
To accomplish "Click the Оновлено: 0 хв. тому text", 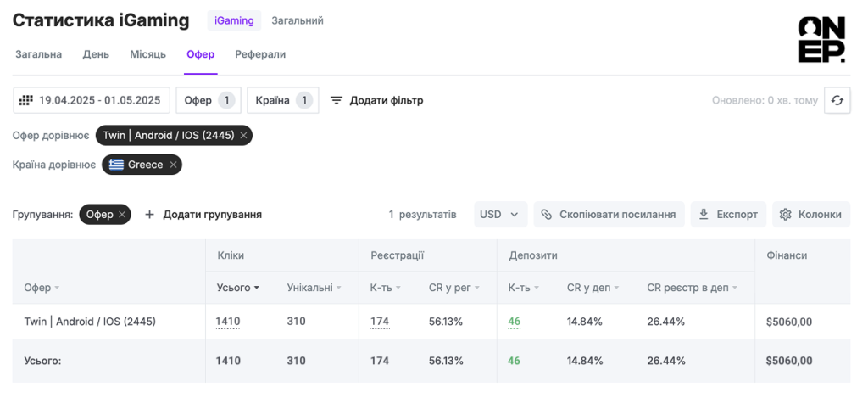I will (x=765, y=100).
